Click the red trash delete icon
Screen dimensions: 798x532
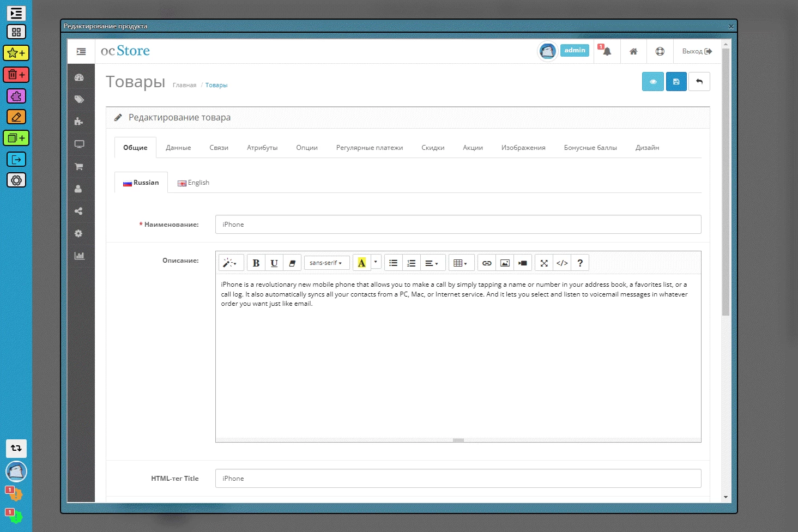coord(16,75)
